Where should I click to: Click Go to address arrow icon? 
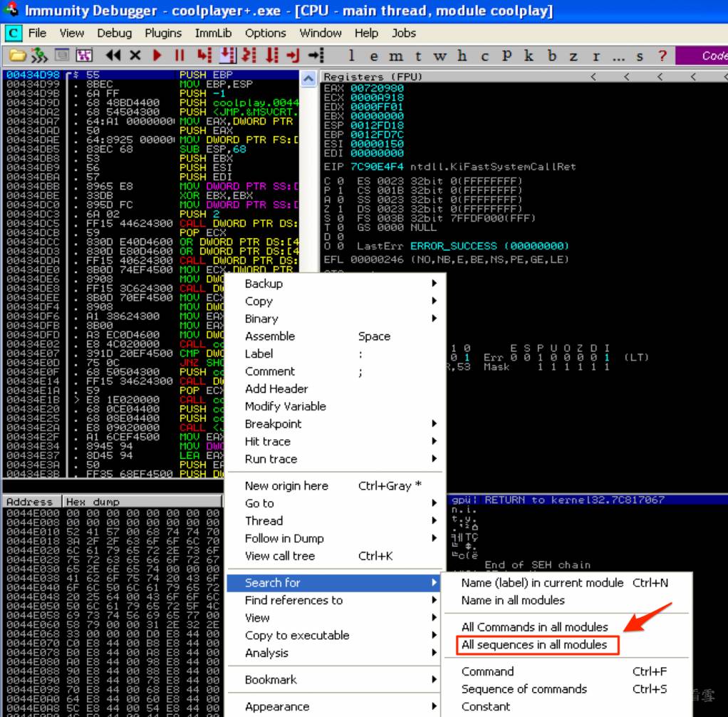316,56
